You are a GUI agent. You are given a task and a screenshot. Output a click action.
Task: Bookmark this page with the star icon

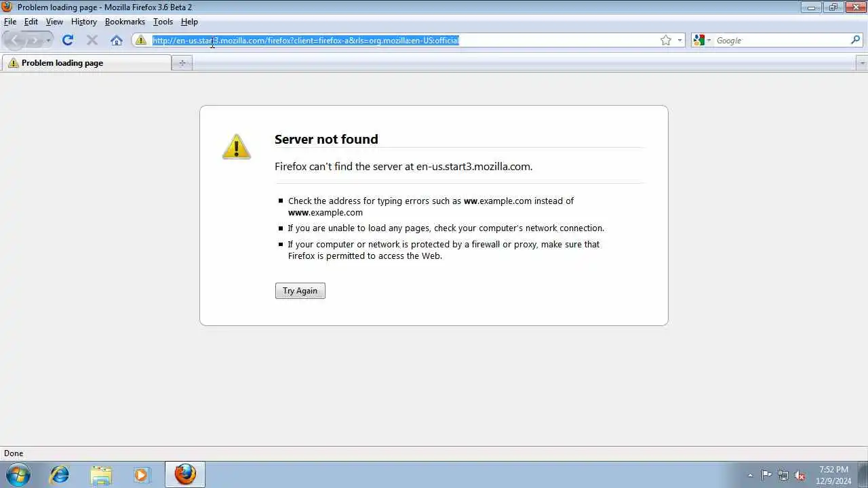(666, 40)
